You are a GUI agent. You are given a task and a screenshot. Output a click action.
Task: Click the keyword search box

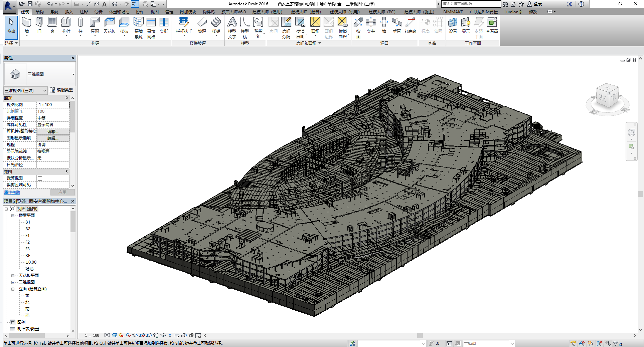click(x=471, y=4)
